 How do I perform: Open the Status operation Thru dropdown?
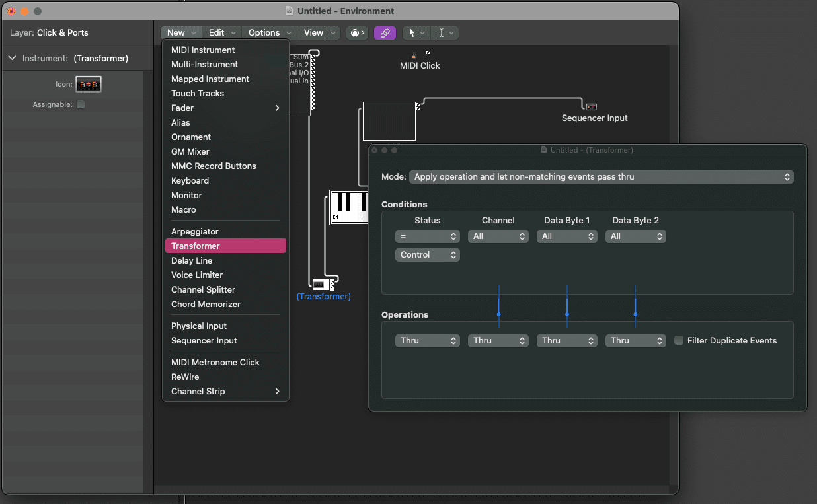[x=427, y=340]
